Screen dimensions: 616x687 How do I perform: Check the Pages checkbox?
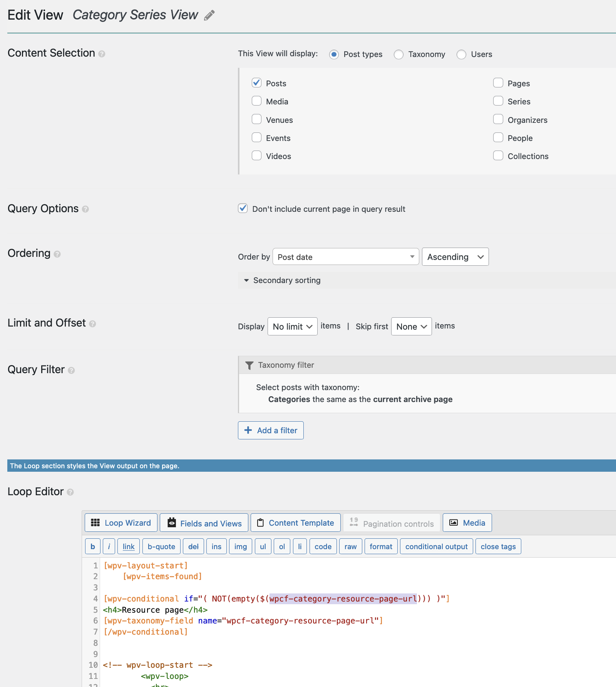click(x=498, y=83)
